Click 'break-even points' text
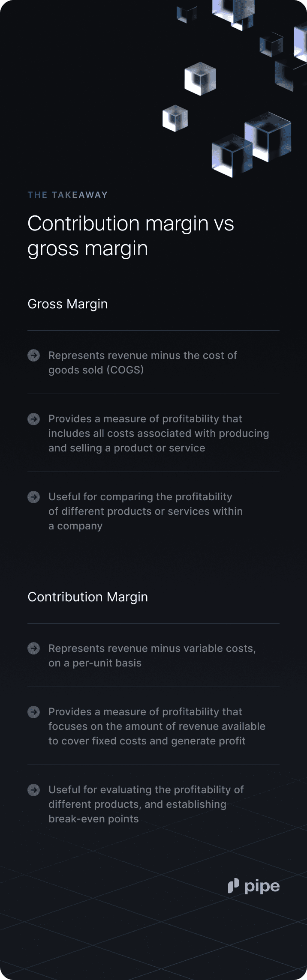Viewport: 307px width, 980px height. pyautogui.click(x=93, y=819)
